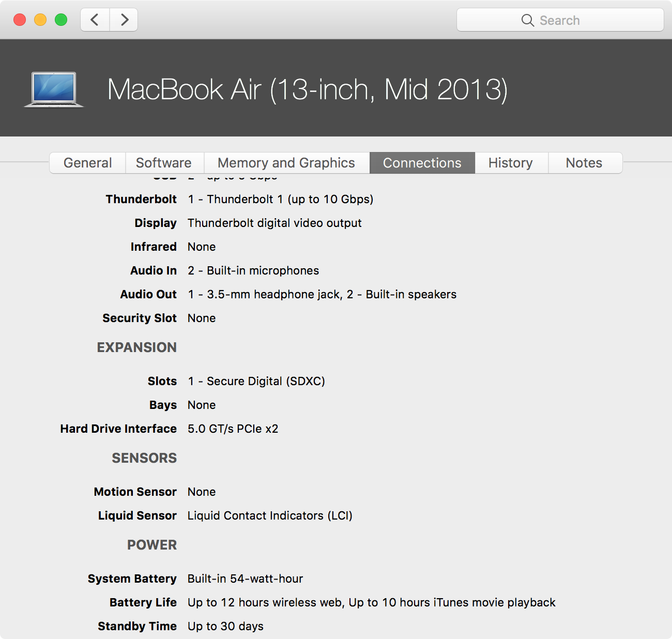Click the Security Slot label

[140, 318]
